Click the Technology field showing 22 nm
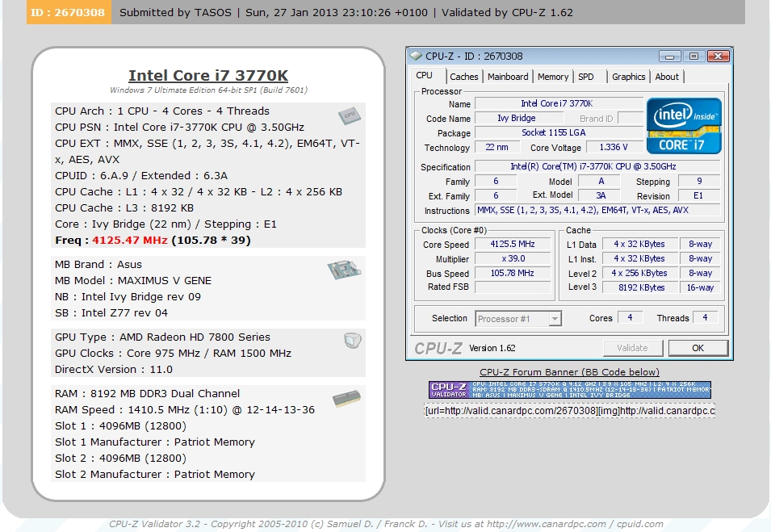Viewport: 771px width, 532px height. (497, 148)
